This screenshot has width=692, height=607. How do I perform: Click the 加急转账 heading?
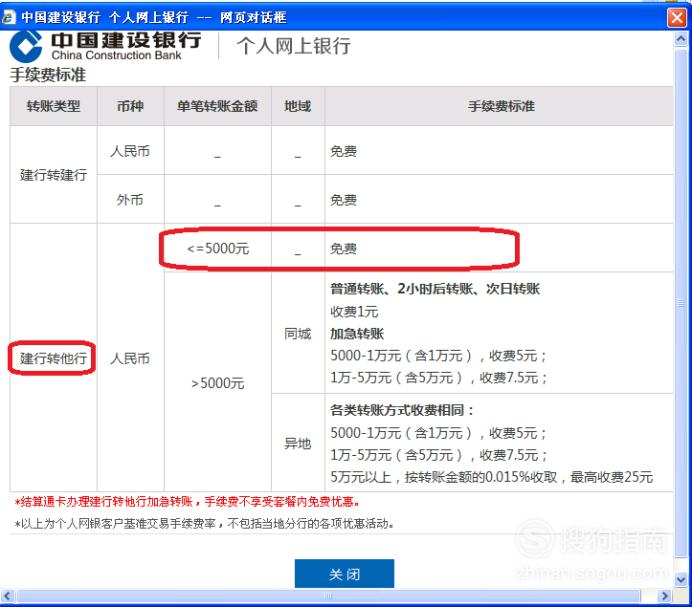coord(357,334)
